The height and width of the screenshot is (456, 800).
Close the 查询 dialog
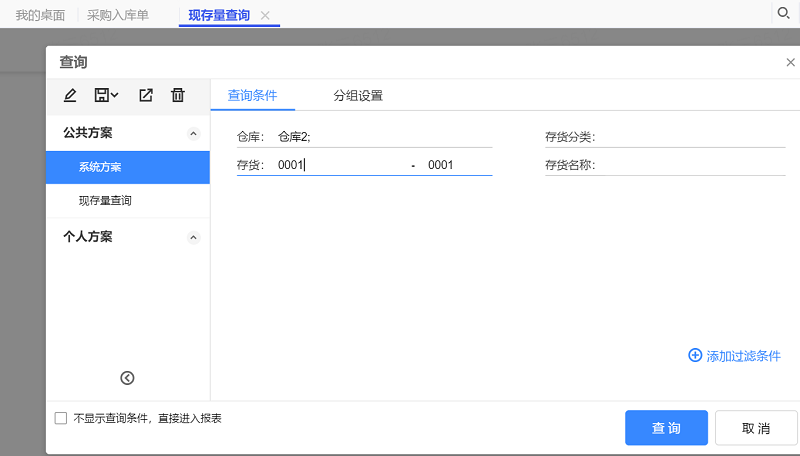tap(790, 62)
